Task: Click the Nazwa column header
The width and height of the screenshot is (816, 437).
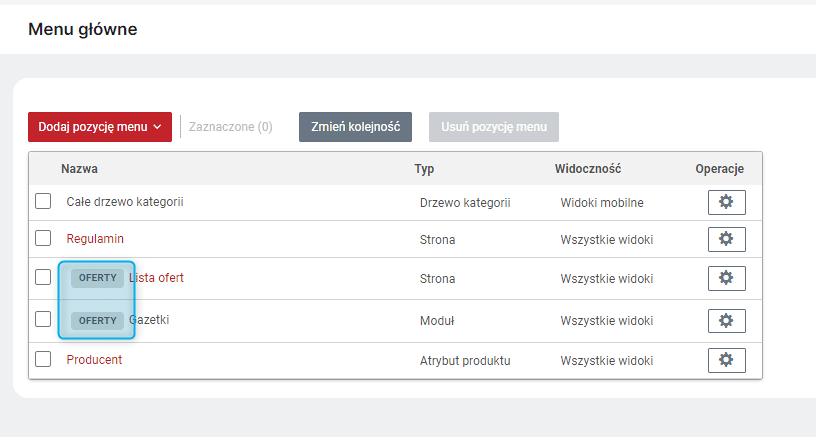Action: pyautogui.click(x=79, y=169)
